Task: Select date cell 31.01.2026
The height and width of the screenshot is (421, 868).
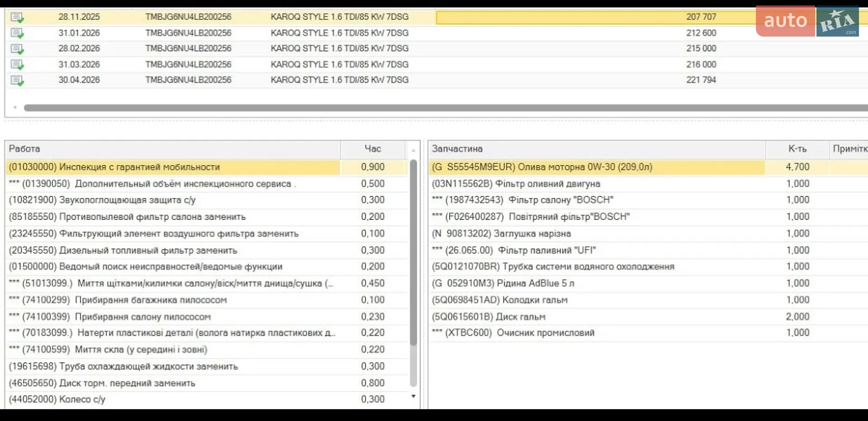Action: pyautogui.click(x=79, y=33)
